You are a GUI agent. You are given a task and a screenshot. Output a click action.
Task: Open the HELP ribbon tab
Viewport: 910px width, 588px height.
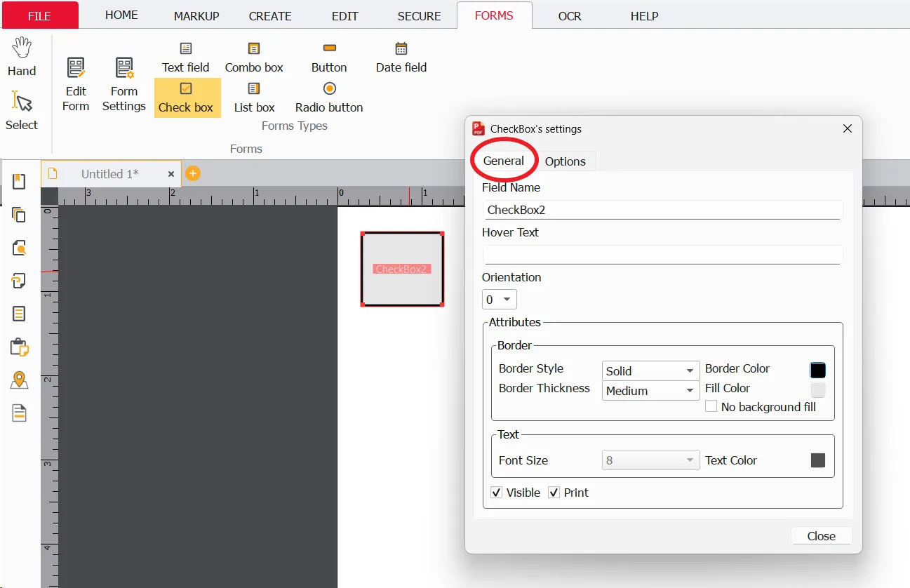tap(644, 15)
